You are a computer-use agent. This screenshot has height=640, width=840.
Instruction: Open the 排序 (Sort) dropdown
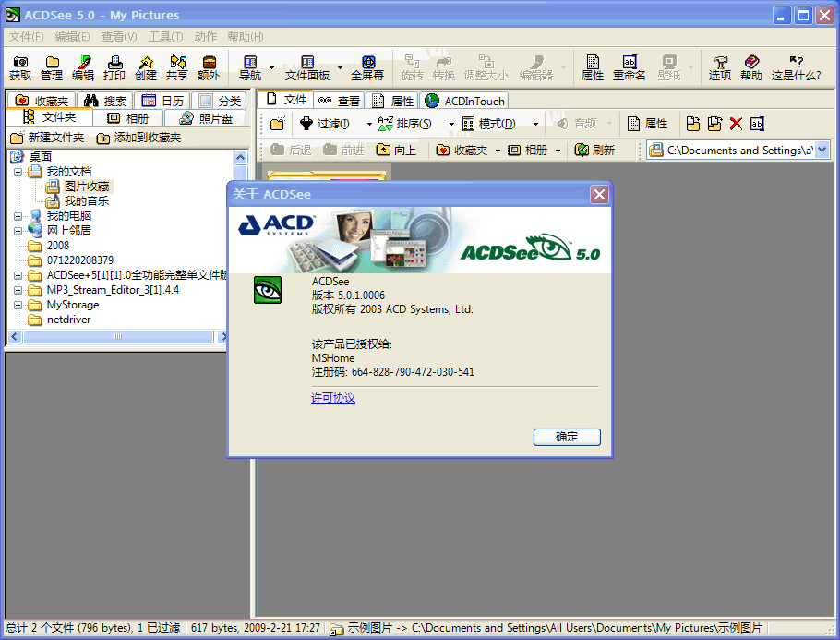coord(451,125)
